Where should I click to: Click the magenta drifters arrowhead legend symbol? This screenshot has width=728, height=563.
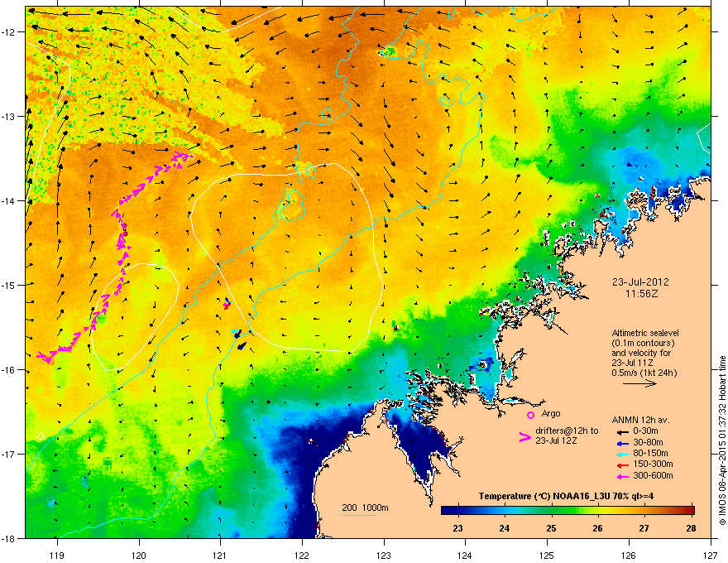(525, 436)
